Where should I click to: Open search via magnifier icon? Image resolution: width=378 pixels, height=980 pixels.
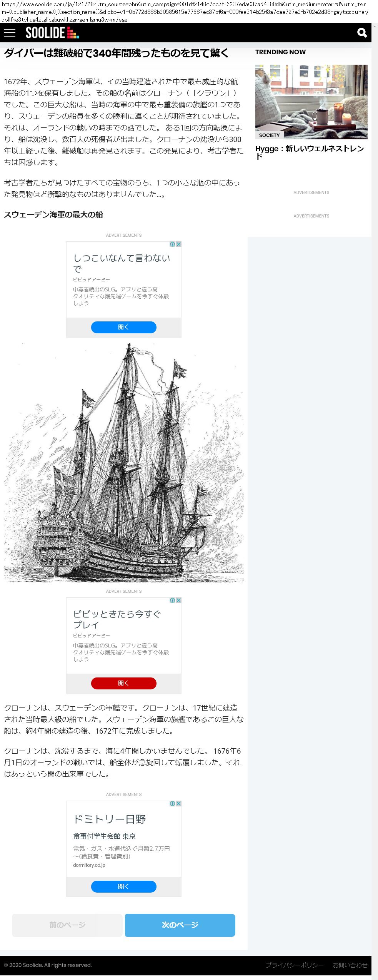362,33
